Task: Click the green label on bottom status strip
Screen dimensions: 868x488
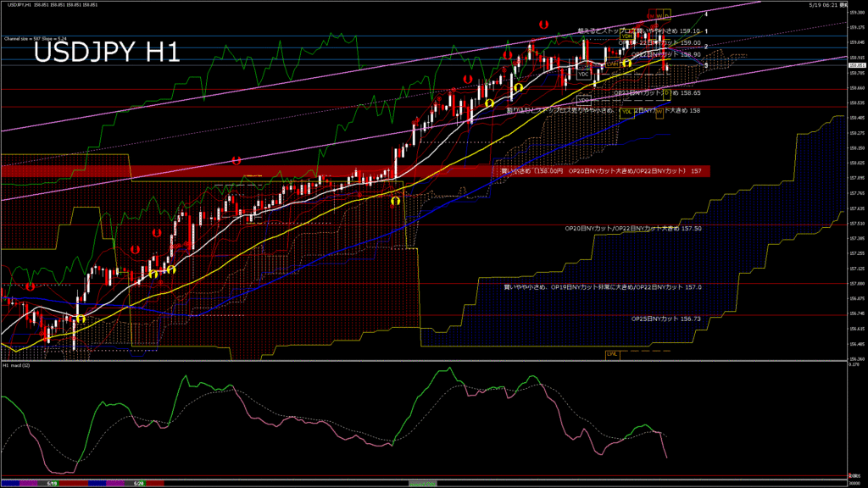Action: (422, 484)
